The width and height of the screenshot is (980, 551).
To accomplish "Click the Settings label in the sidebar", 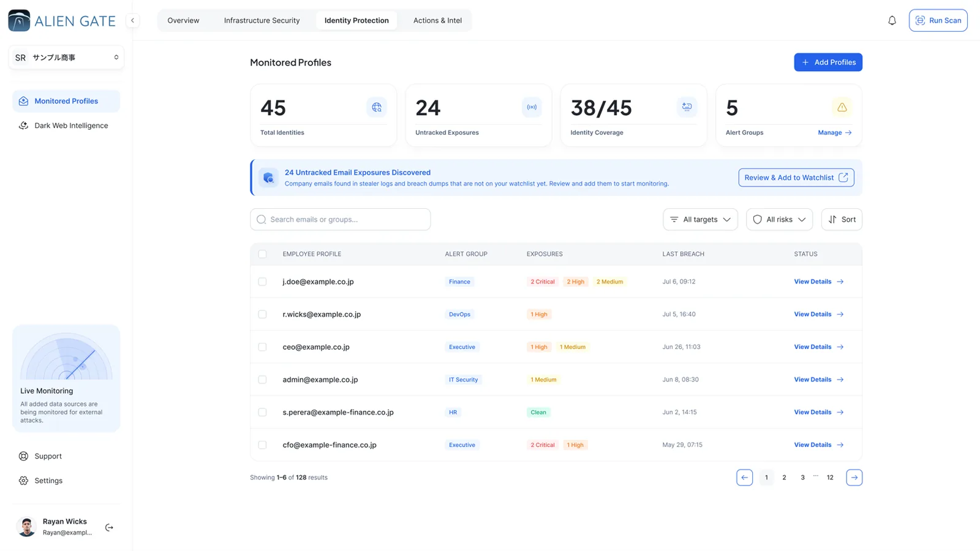I will pyautogui.click(x=48, y=481).
